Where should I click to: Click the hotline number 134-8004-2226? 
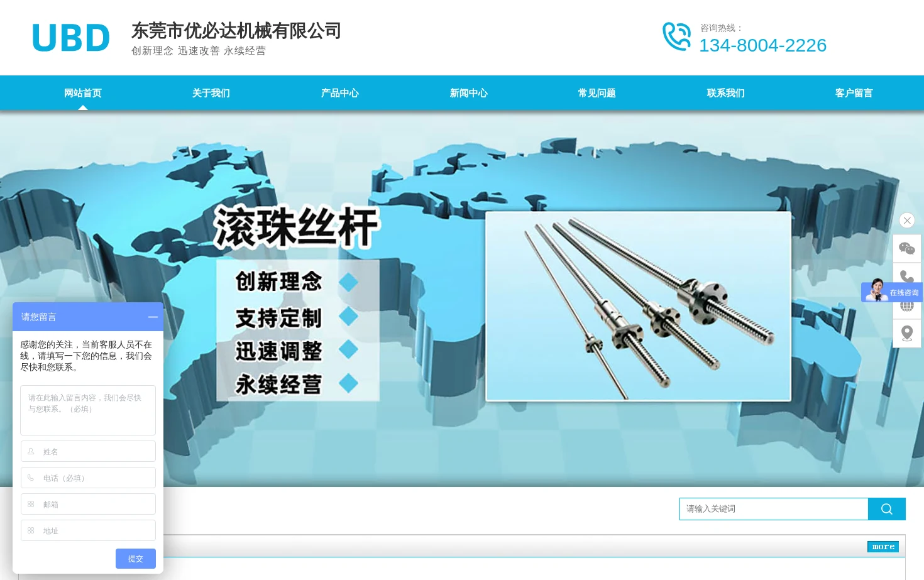762,45
